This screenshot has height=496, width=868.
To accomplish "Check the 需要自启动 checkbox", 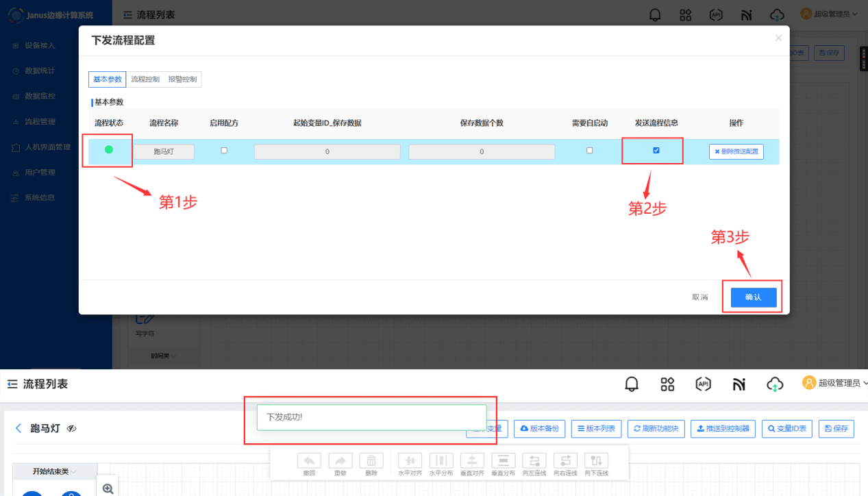I will tap(590, 151).
